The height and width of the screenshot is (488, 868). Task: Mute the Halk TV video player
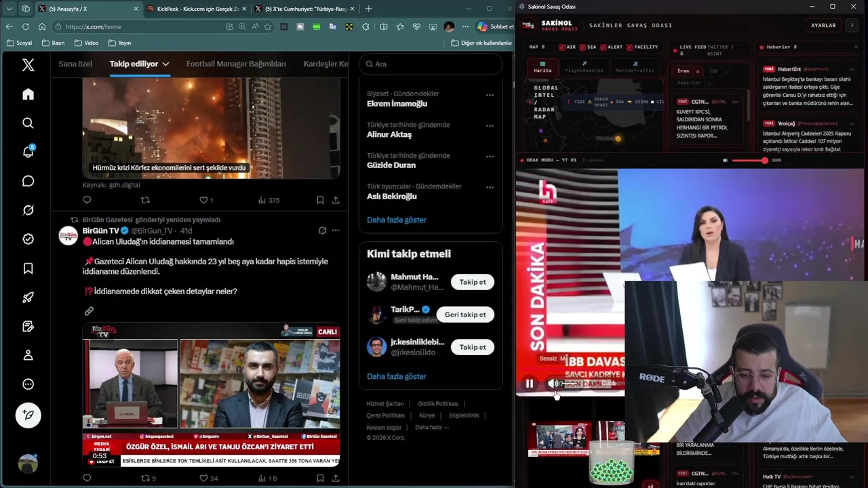coord(553,384)
